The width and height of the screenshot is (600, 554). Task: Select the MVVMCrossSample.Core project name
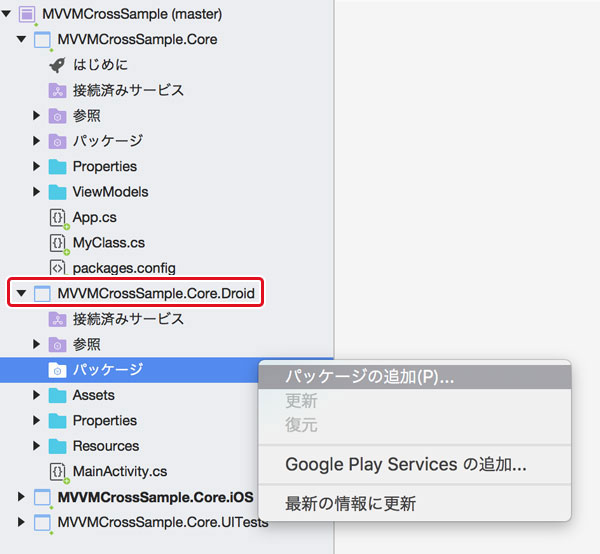137,39
